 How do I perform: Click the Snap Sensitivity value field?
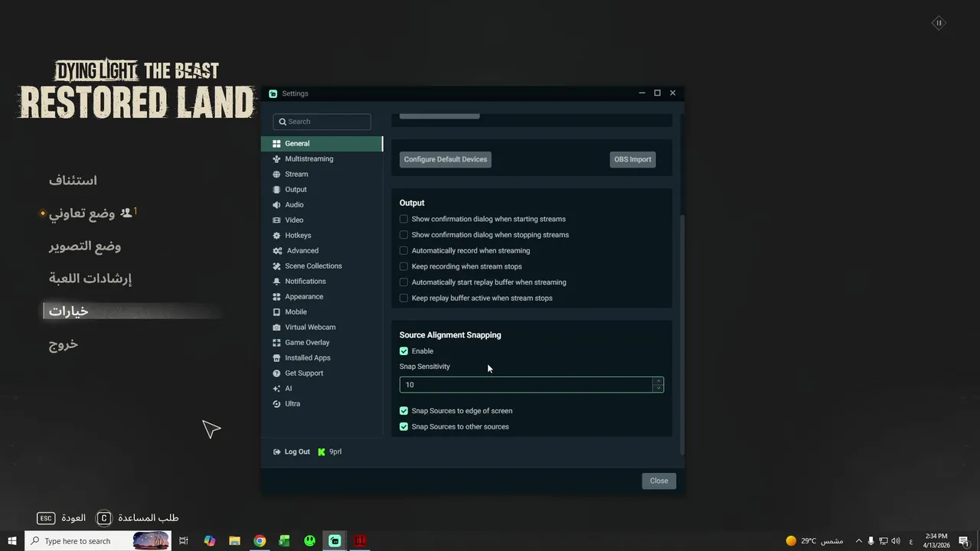[526, 385]
